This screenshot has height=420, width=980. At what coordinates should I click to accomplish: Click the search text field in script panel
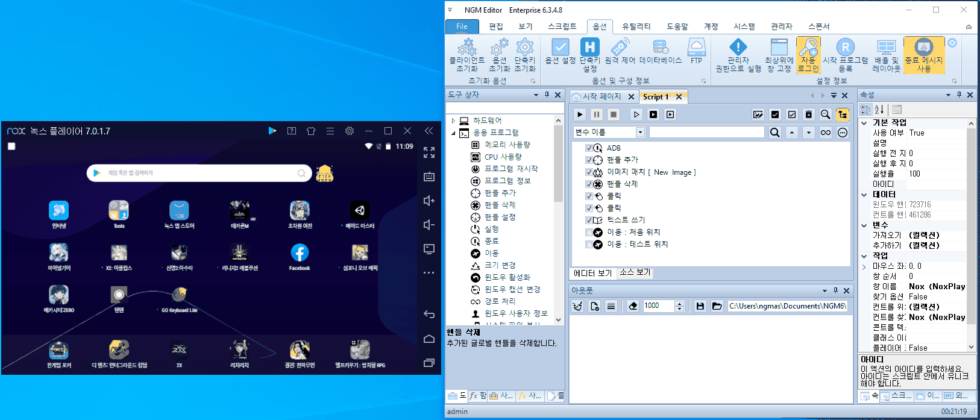coord(706,133)
